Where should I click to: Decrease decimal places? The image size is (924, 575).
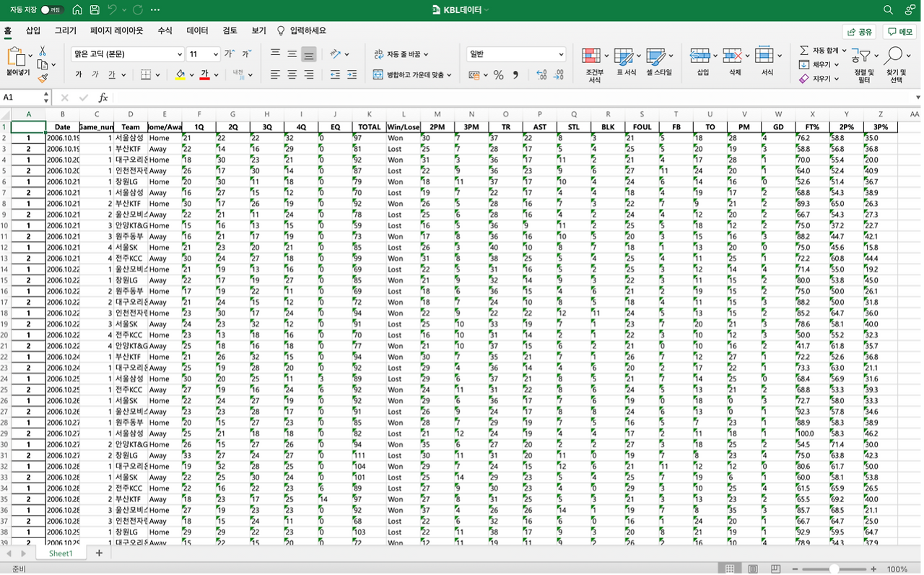tap(559, 75)
